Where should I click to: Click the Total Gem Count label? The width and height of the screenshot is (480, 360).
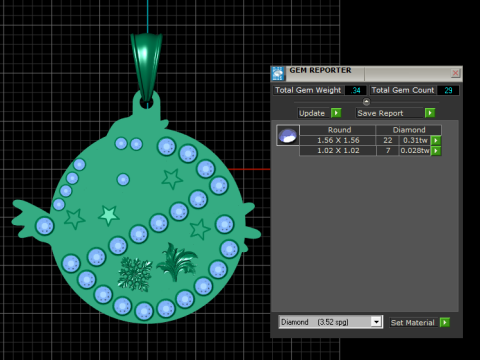pyautogui.click(x=403, y=90)
